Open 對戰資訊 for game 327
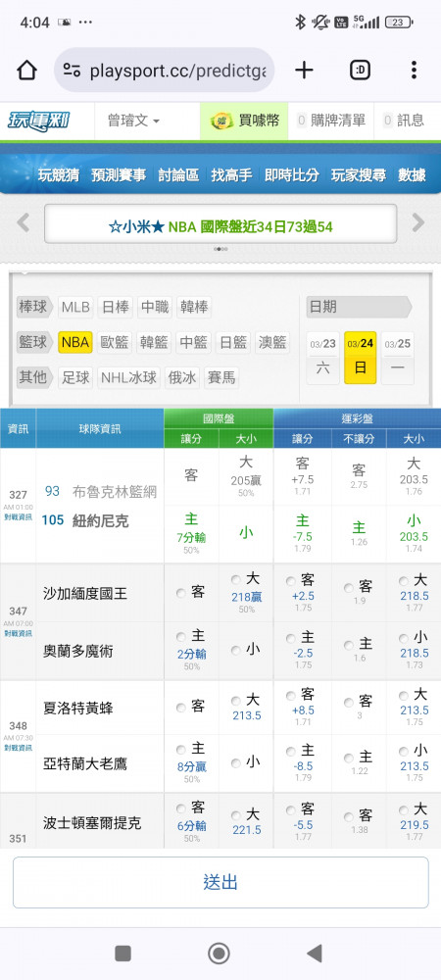This screenshot has width=441, height=980. (x=18, y=516)
